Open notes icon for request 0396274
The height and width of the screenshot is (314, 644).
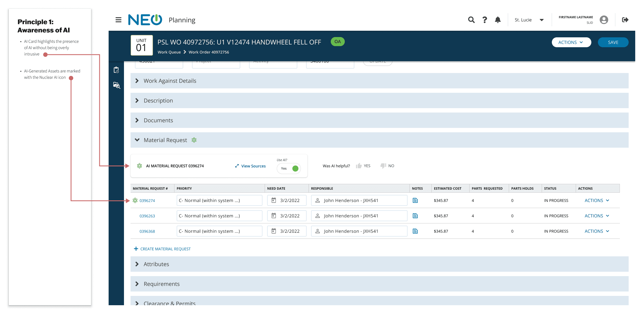click(x=415, y=200)
